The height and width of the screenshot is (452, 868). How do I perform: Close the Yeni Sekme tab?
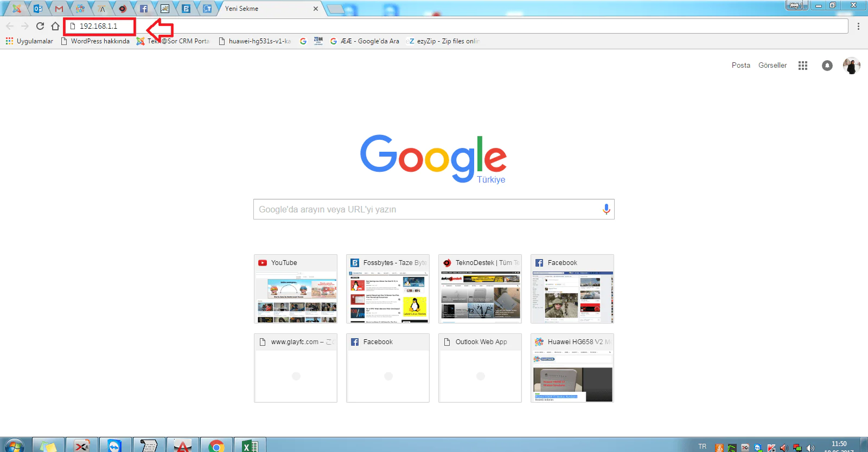point(316,9)
